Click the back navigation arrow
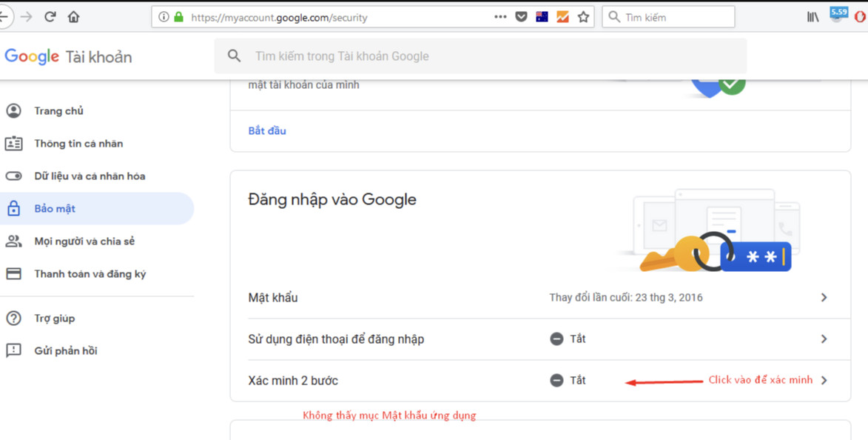This screenshot has height=440, width=868. (x=3, y=16)
